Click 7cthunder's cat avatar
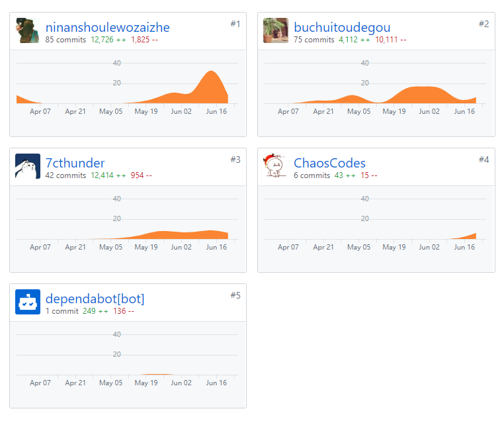504x425 pixels. coord(28,166)
